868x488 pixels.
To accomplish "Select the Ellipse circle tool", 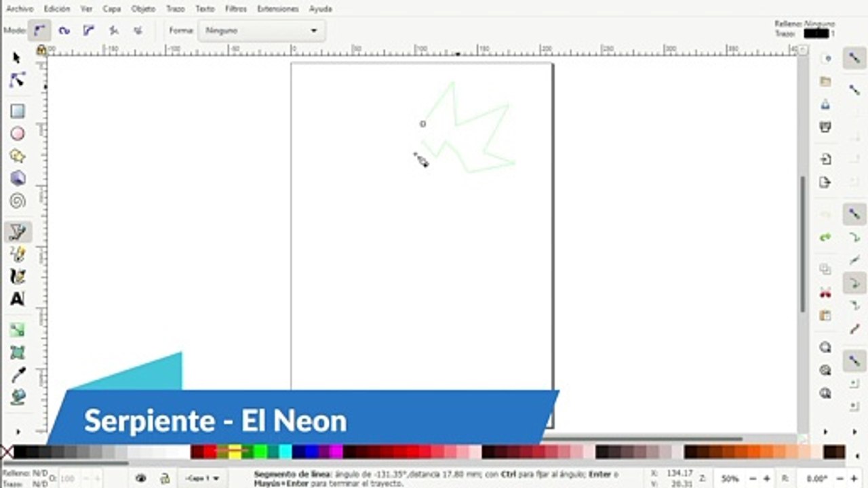I will (18, 134).
